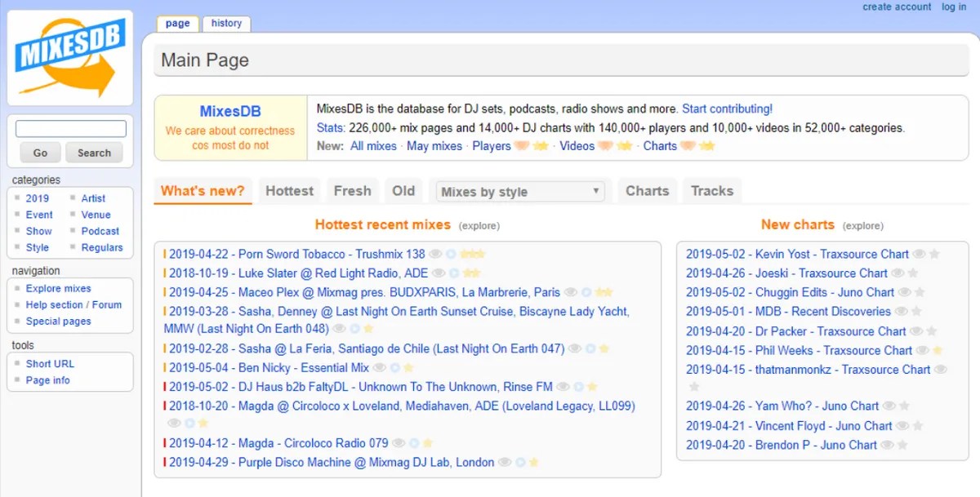Click the yellow star beside Phil Weeks chart

(x=938, y=351)
